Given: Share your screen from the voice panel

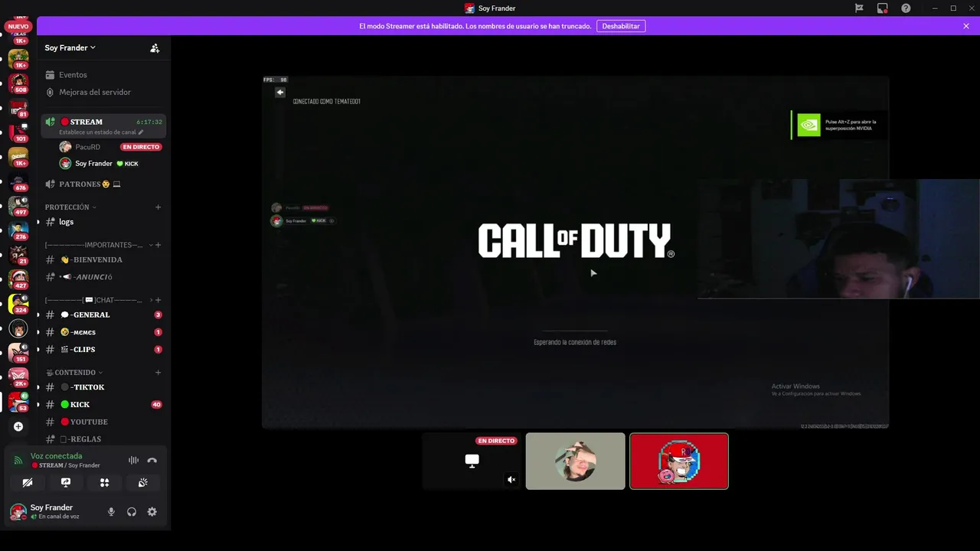Looking at the screenshot, I should (66, 482).
